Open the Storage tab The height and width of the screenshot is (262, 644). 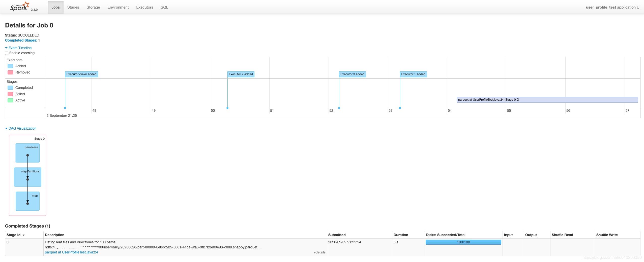click(x=93, y=7)
